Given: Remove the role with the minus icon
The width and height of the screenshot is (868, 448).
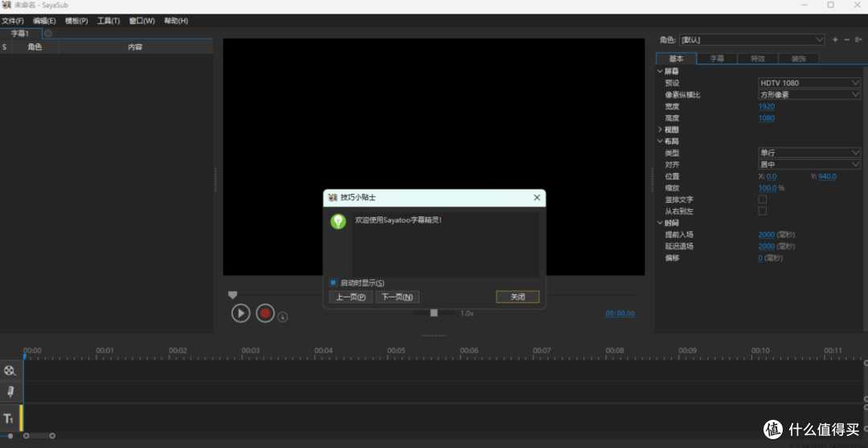Looking at the screenshot, I should click(846, 40).
